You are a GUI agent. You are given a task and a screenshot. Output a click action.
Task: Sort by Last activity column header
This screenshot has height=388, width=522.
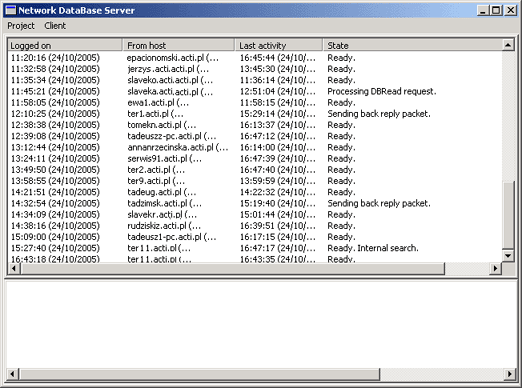pyautogui.click(x=279, y=45)
